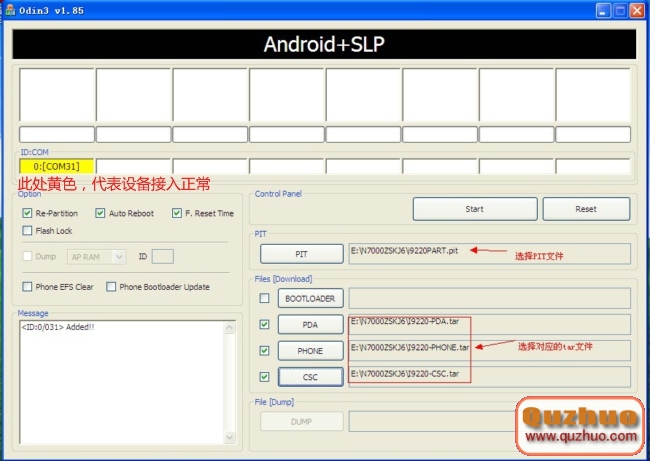
Task: Enable the Flash Lock checkbox
Action: click(x=27, y=230)
